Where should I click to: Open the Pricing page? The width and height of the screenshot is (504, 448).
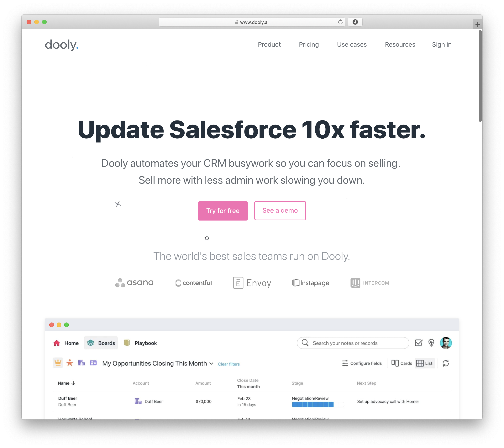[309, 44]
